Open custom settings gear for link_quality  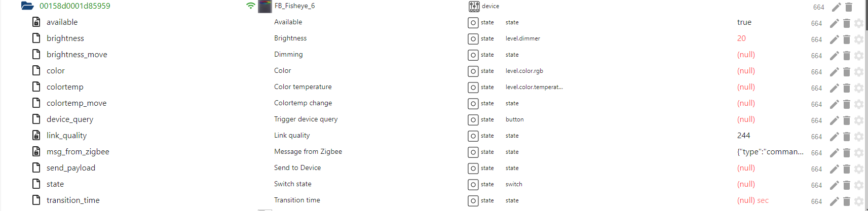(858, 137)
